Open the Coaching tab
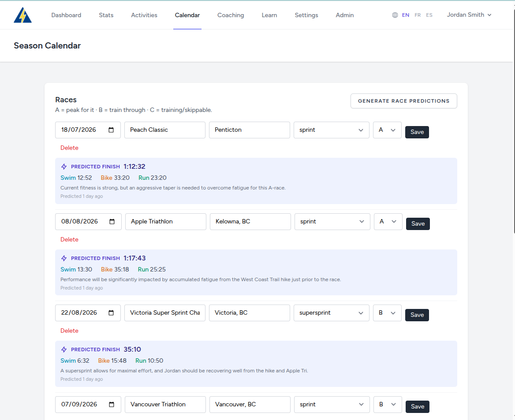Screen dimensions: 515x420 coord(231,15)
